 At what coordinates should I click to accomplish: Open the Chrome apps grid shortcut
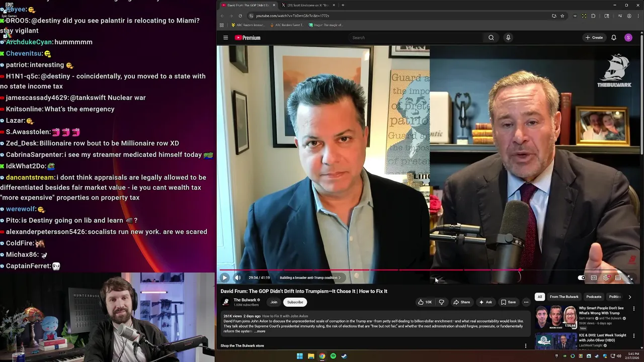pyautogui.click(x=221, y=25)
